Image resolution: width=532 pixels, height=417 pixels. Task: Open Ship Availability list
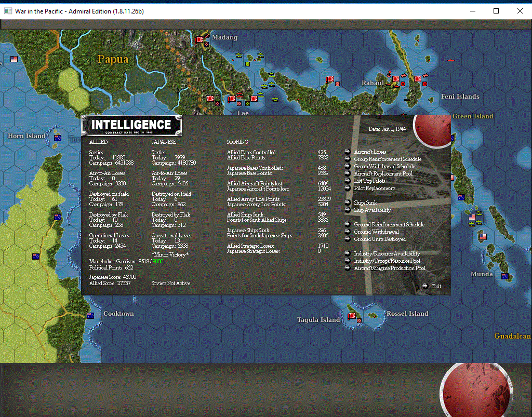point(372,210)
